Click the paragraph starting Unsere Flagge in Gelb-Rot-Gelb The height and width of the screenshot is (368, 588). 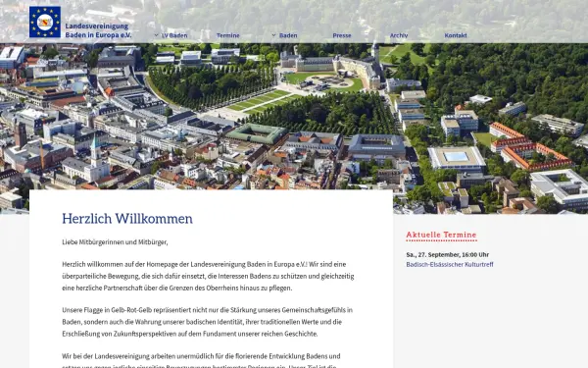(208, 322)
